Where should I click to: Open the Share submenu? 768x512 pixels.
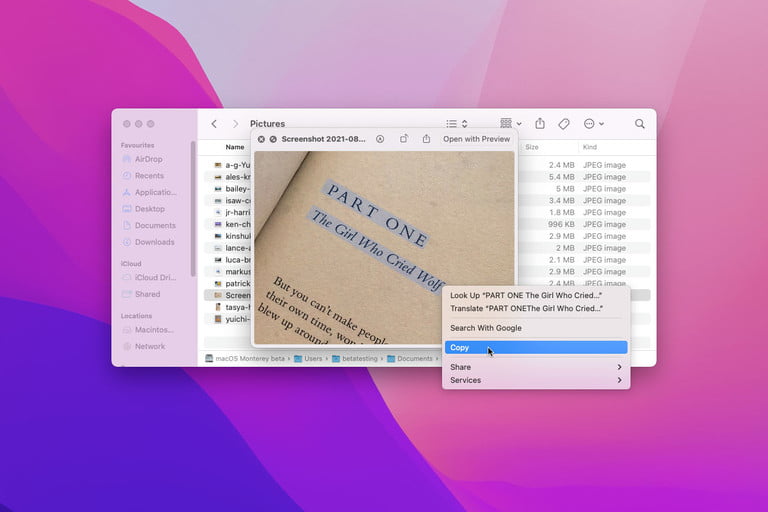(536, 367)
